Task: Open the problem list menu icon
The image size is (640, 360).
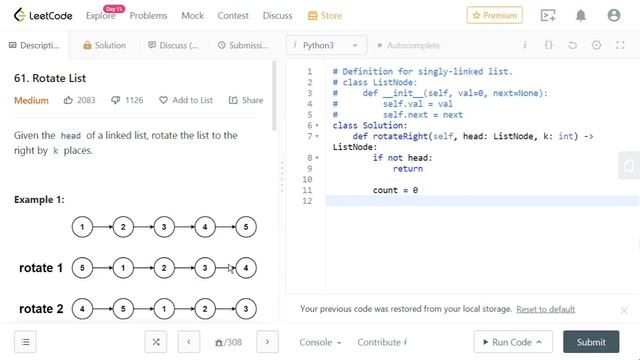Action: point(25,342)
